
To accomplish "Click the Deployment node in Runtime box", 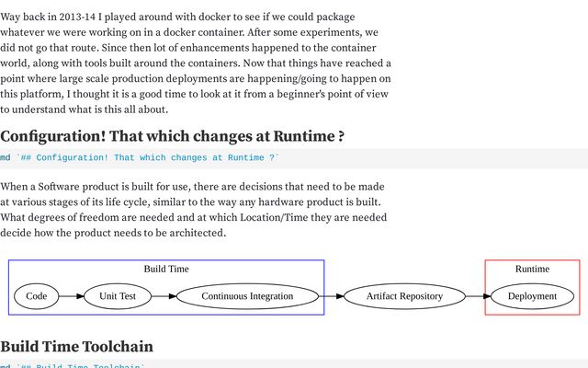I will [x=532, y=296].
